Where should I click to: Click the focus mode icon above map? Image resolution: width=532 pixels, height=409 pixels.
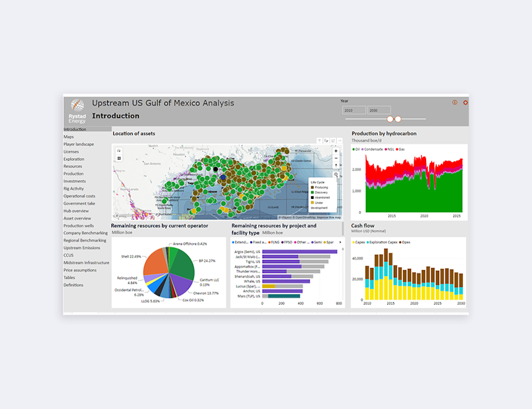tap(333, 141)
